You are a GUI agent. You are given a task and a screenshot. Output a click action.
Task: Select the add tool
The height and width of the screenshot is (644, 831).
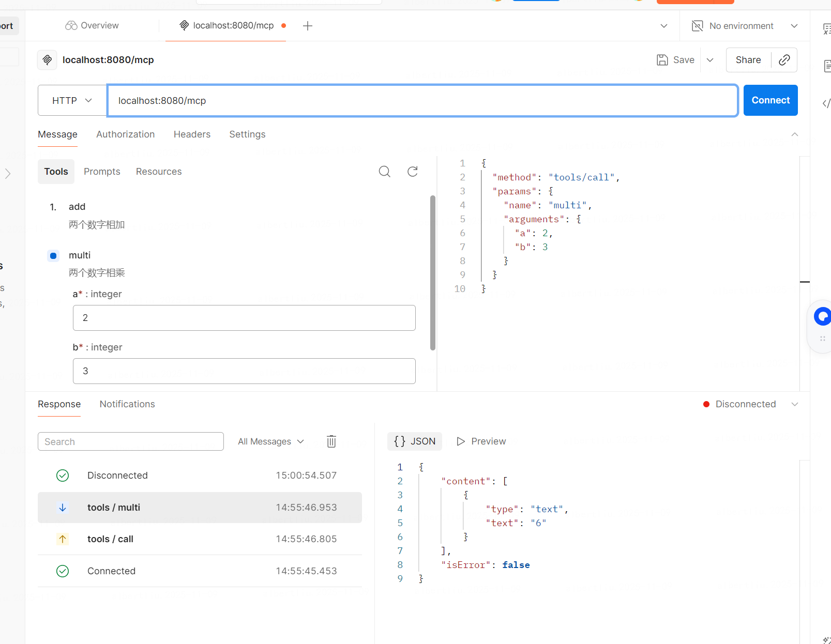point(77,207)
